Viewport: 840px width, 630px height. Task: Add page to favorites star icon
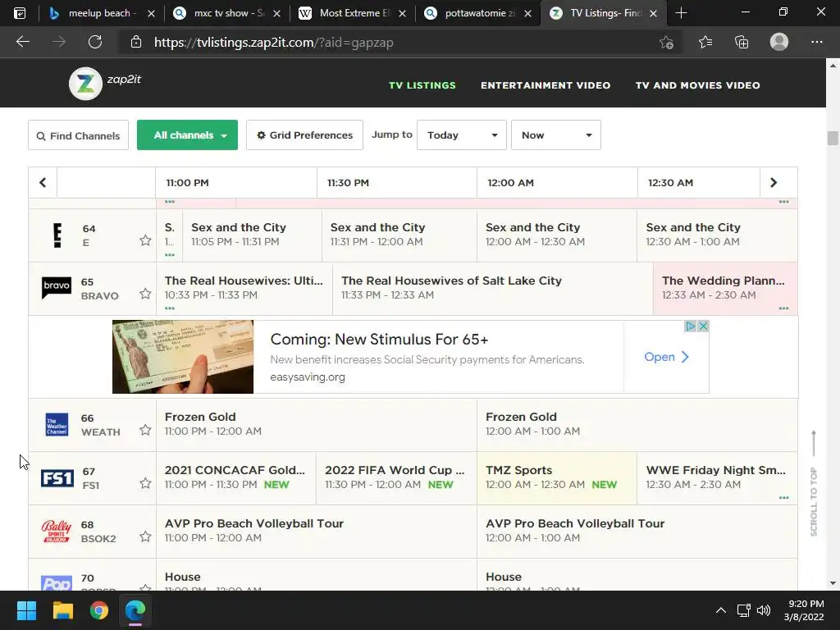point(666,43)
